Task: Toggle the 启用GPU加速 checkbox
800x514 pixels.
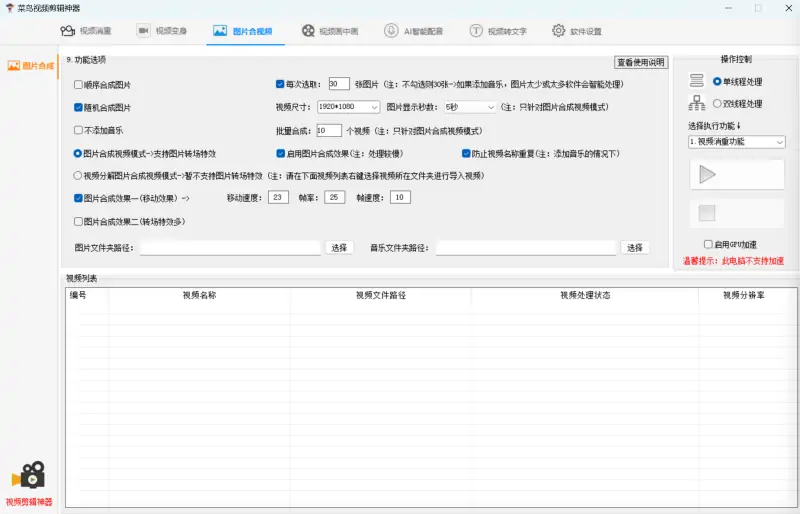Action: [x=708, y=244]
